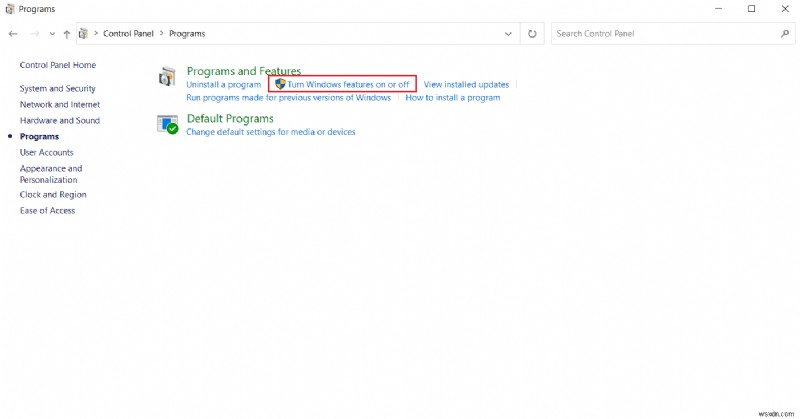This screenshot has width=800, height=419.
Task: Click the Forward arrow navigation button
Action: tap(35, 34)
